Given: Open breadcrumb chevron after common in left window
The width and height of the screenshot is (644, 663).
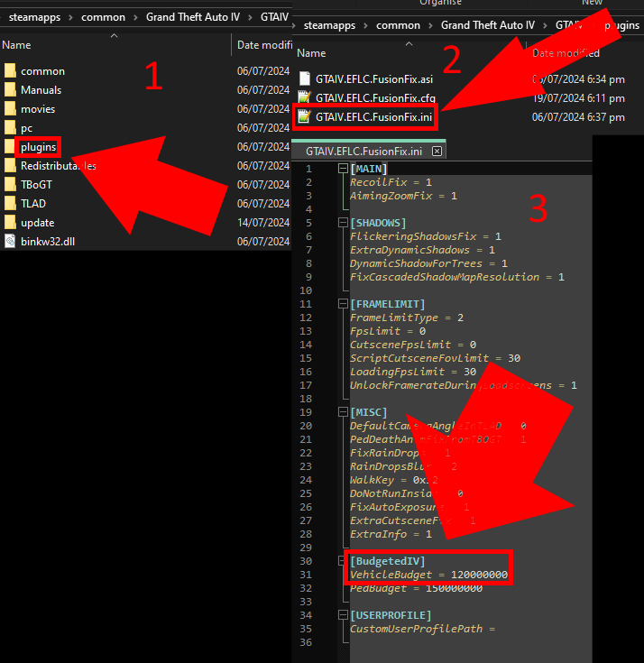Looking at the screenshot, I should click(135, 18).
